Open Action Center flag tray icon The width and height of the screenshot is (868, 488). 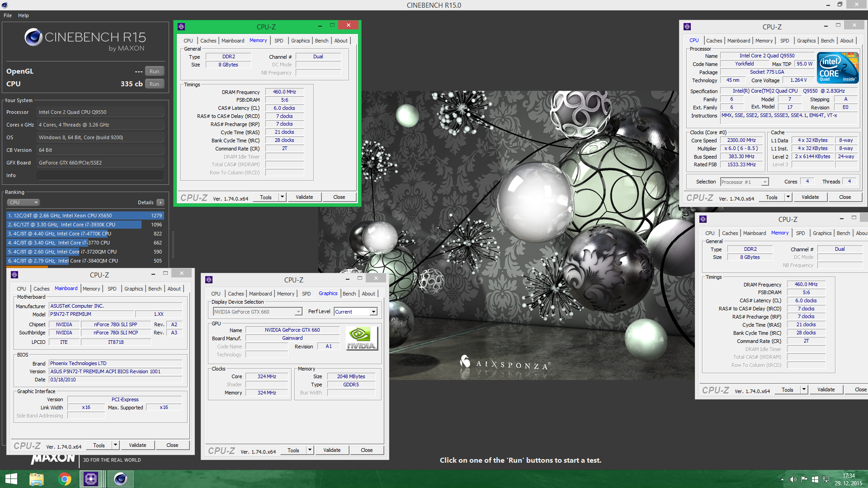coord(804,479)
